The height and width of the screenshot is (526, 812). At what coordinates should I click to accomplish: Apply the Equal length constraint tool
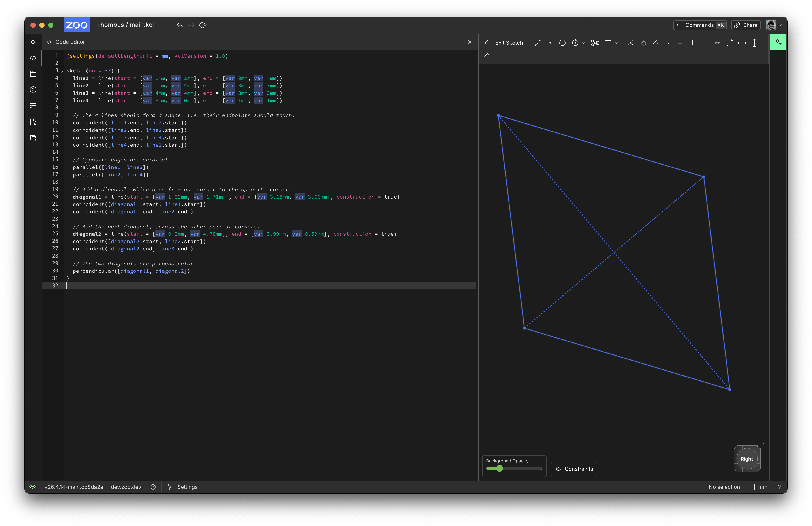point(680,43)
